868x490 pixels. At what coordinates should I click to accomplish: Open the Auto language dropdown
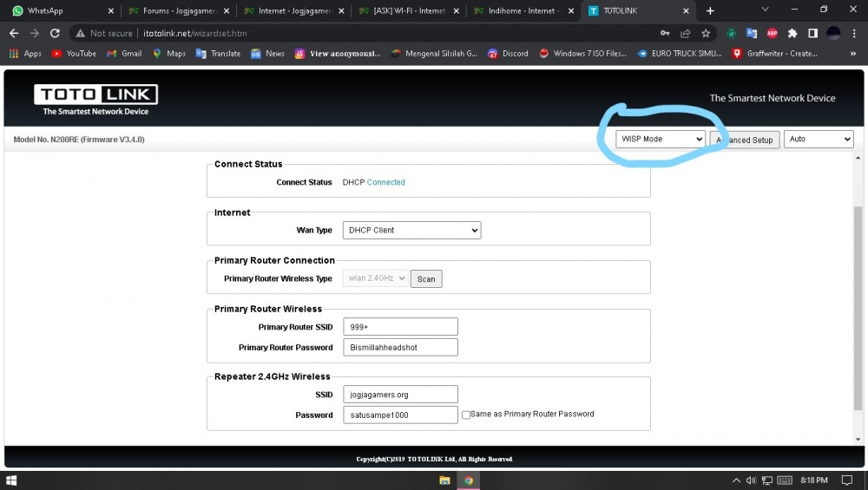pos(819,139)
